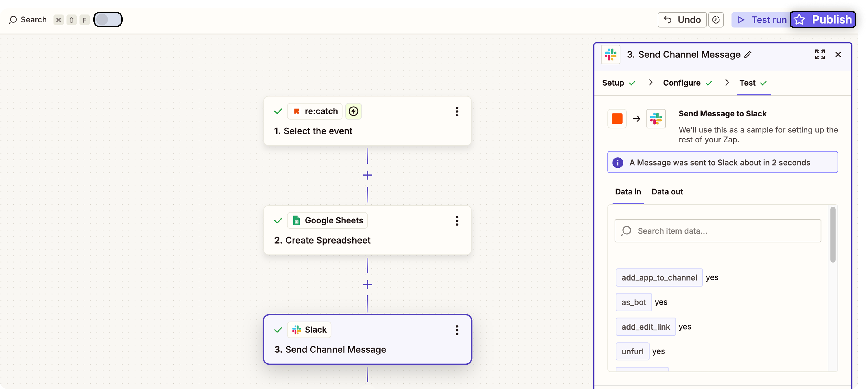Expand the step panel to full screen
The height and width of the screenshot is (389, 868).
click(x=819, y=55)
